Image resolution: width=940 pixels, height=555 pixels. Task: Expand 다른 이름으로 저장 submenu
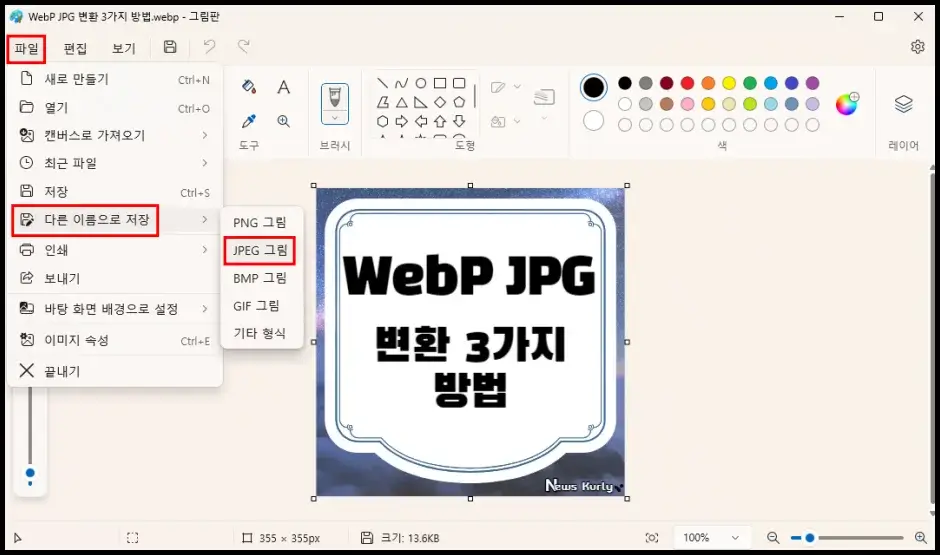coord(115,220)
